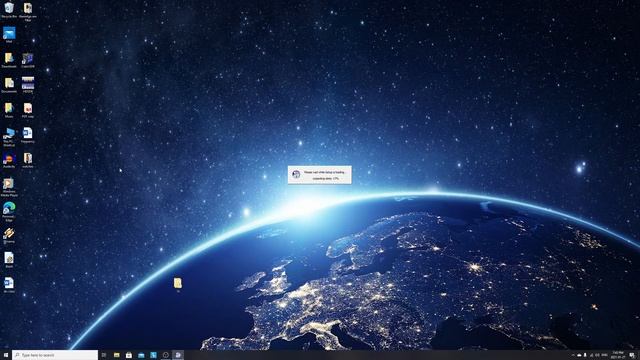Viewport: 640px width, 360px height.
Task: Select the Recycle Bin desktop icon
Action: pyautogui.click(x=9, y=10)
